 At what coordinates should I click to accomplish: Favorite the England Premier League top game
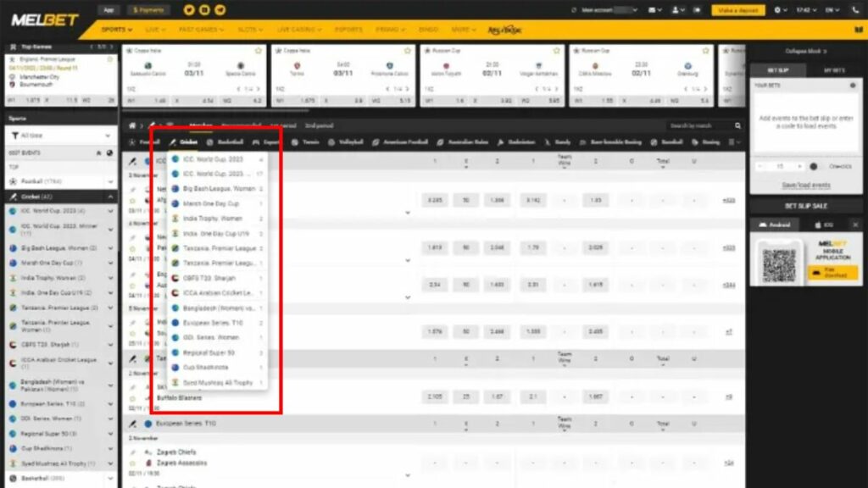[x=109, y=59]
